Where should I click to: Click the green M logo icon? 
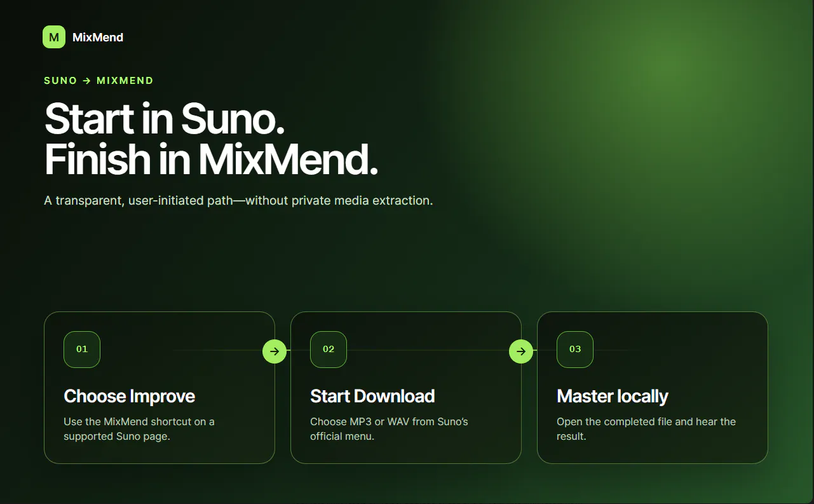54,37
